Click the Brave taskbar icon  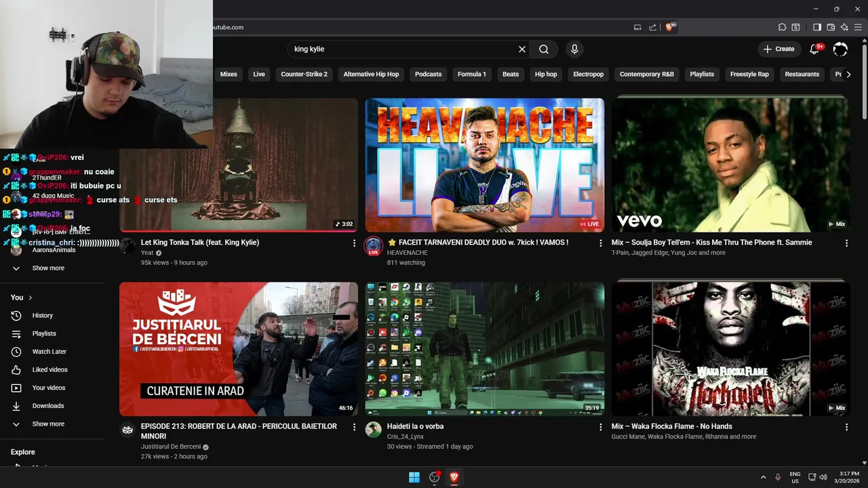click(x=454, y=477)
